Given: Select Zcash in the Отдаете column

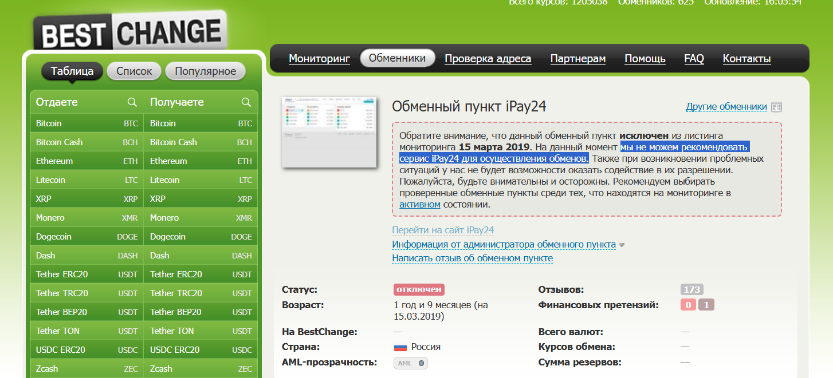Looking at the screenshot, I should pos(87,368).
